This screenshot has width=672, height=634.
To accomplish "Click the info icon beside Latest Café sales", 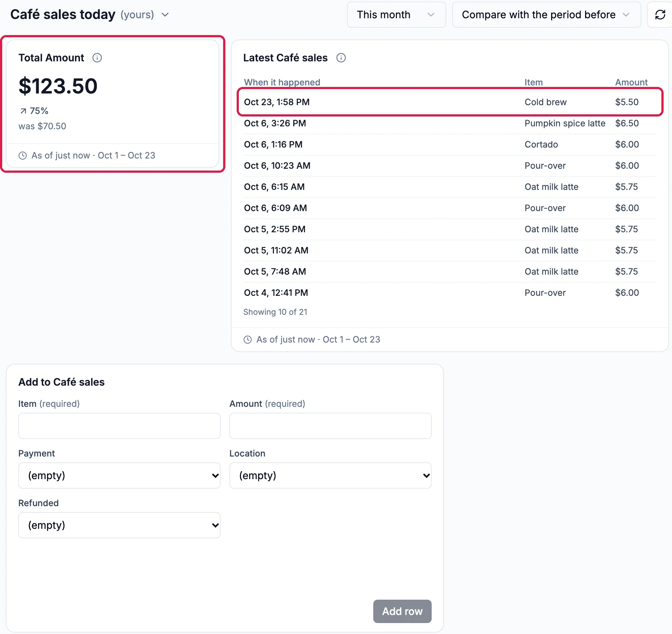I will (x=341, y=58).
